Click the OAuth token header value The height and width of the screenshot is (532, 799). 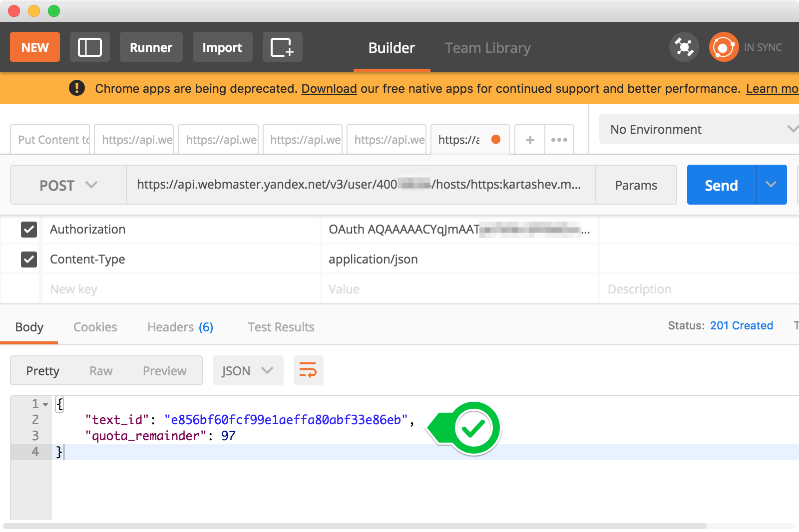point(459,230)
